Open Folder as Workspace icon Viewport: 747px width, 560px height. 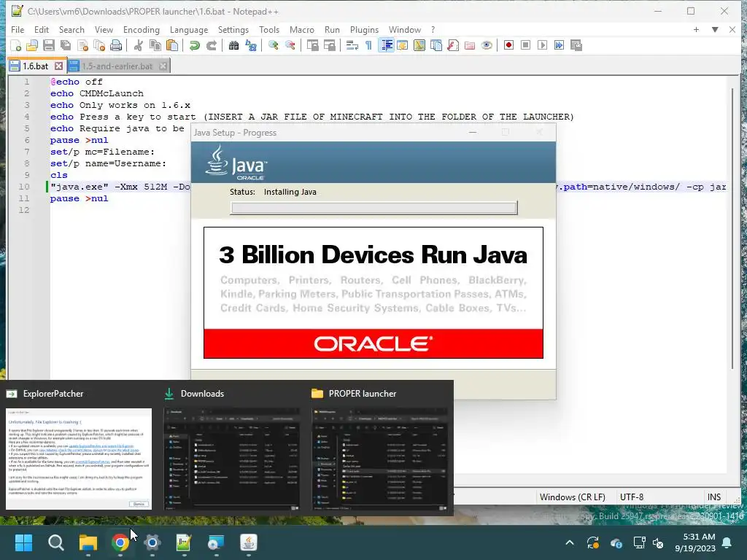470,46
